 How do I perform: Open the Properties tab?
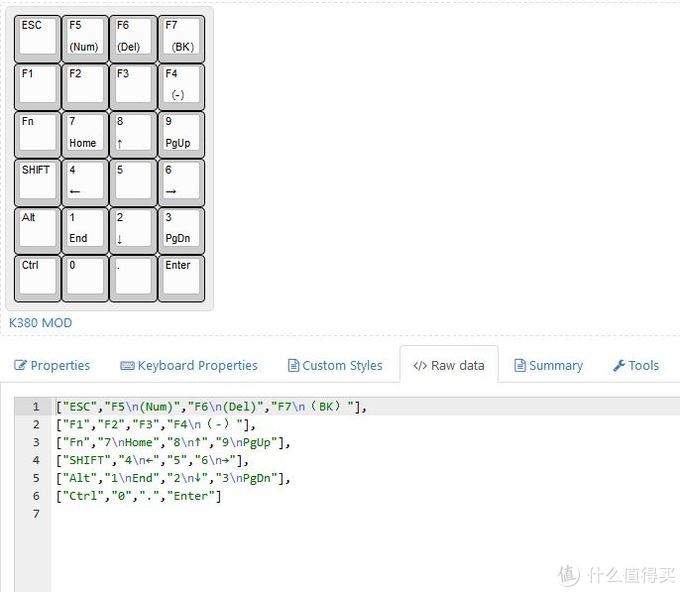pos(52,366)
